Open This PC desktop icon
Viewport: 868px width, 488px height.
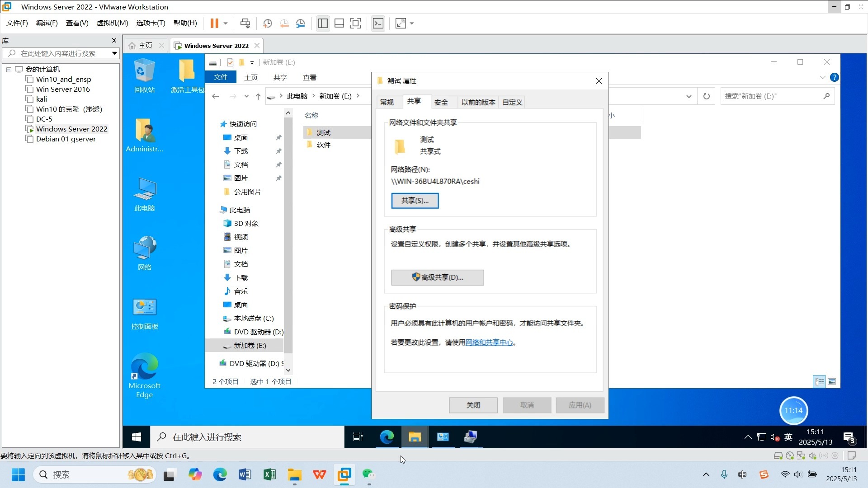(x=145, y=194)
